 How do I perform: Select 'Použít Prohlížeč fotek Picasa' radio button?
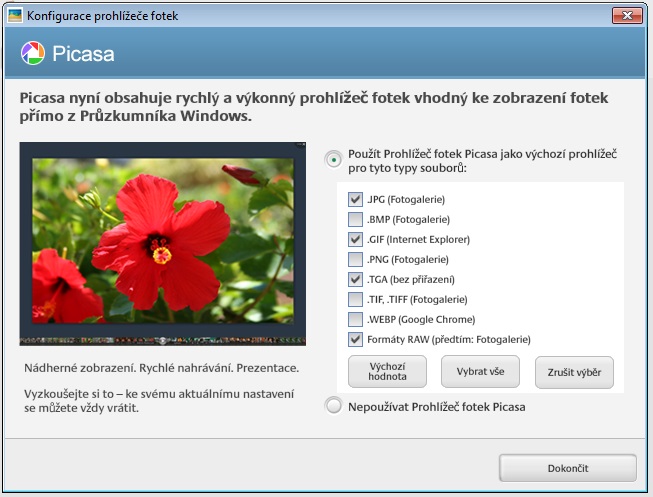[x=334, y=160]
